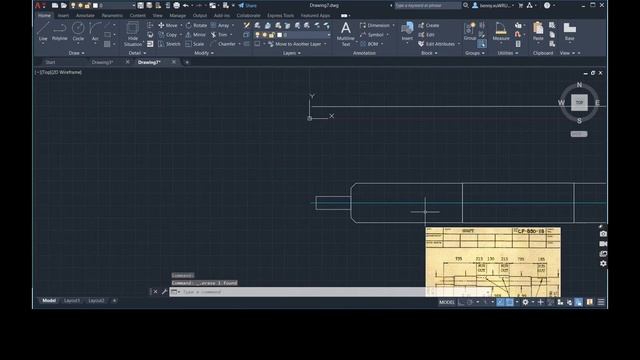The width and height of the screenshot is (640, 360).
Task: Activate the Move command
Action: click(x=168, y=25)
